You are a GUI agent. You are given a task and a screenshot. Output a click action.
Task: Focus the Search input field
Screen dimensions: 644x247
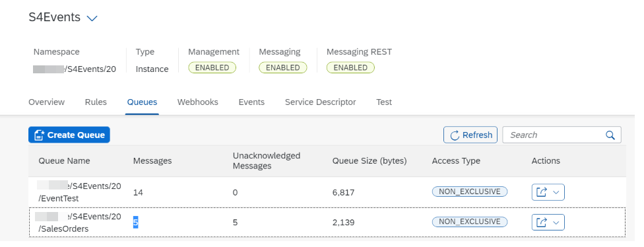pos(562,135)
